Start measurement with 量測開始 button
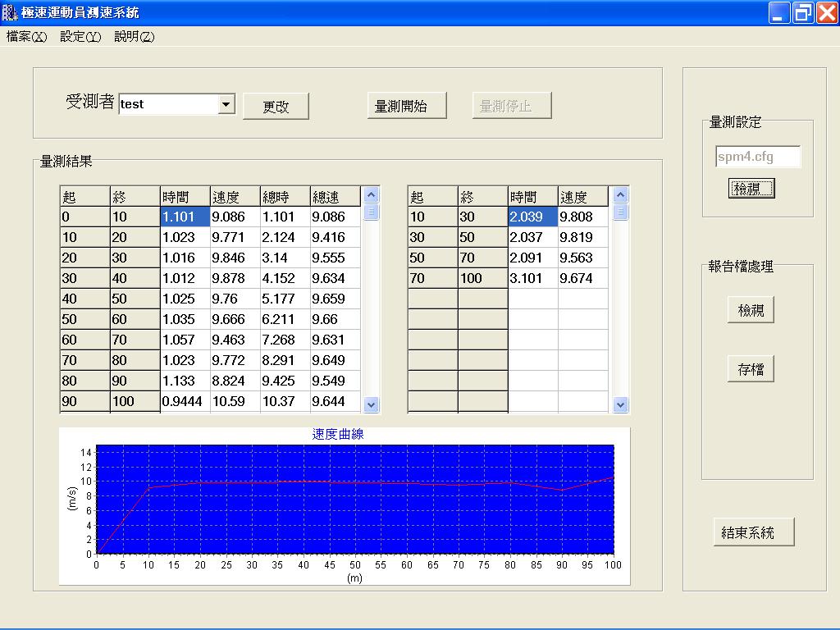Screen dimensions: 840x630 [x=407, y=106]
